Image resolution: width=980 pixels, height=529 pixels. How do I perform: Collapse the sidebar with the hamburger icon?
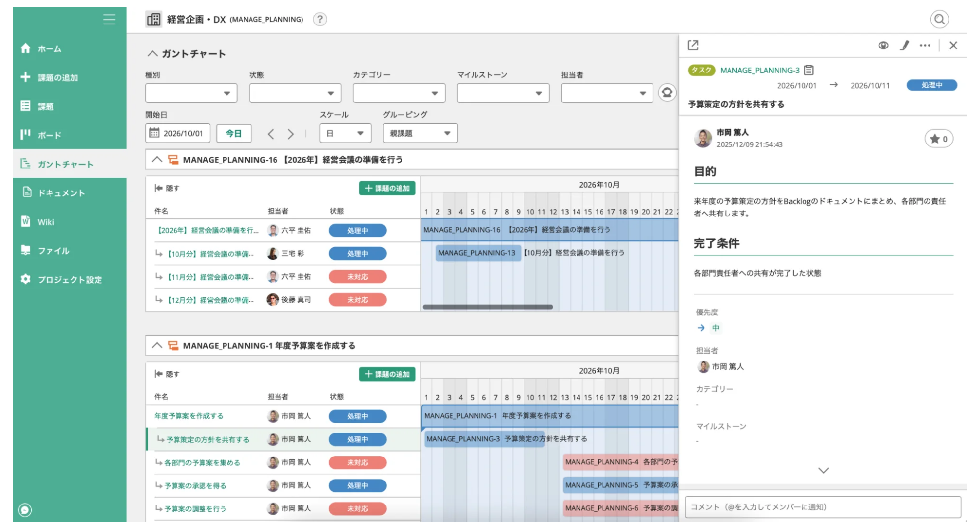click(x=109, y=19)
